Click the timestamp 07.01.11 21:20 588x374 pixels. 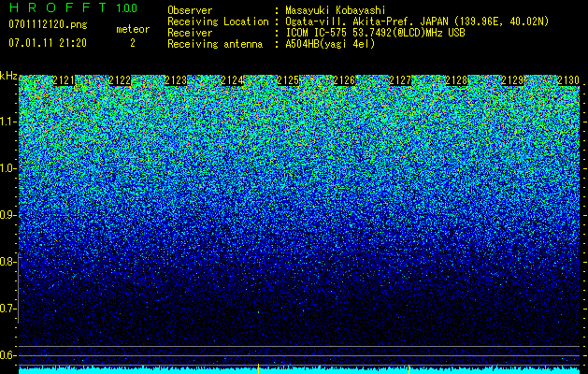click(x=48, y=43)
